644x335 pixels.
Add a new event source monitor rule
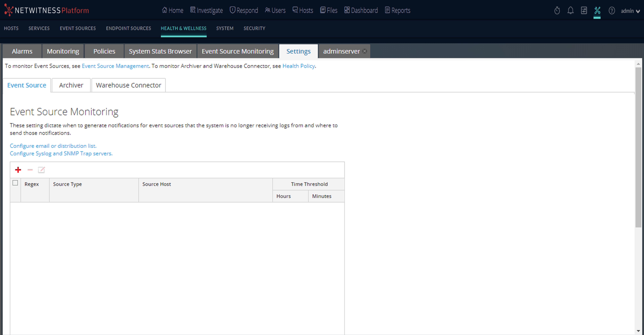[x=18, y=170]
